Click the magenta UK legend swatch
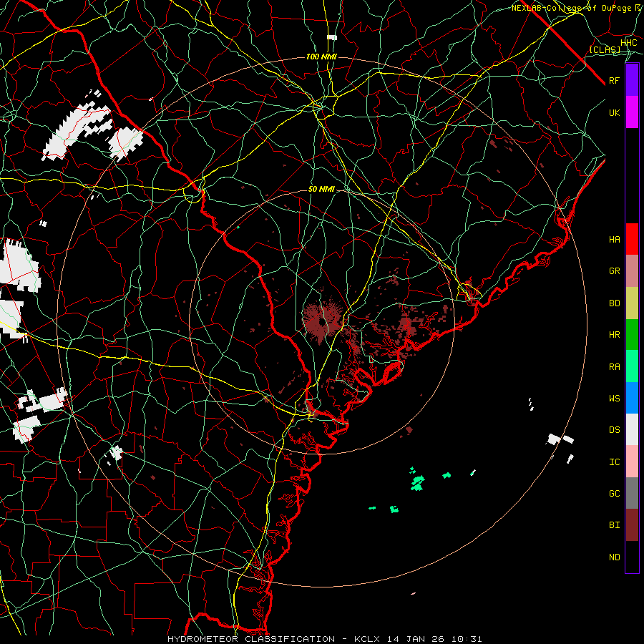The image size is (644, 644). (x=632, y=112)
